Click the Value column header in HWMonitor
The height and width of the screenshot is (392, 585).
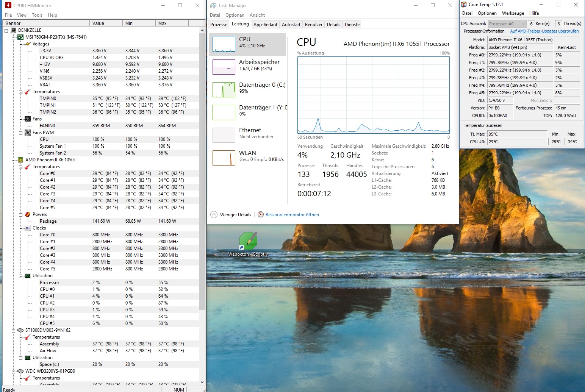click(x=106, y=23)
